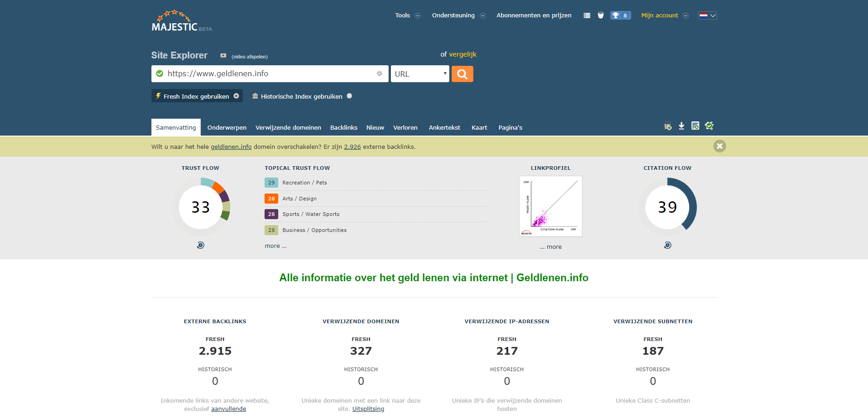Image resolution: width=868 pixels, height=420 pixels.
Task: Click the Sports / Water Sports topic
Action: point(311,214)
